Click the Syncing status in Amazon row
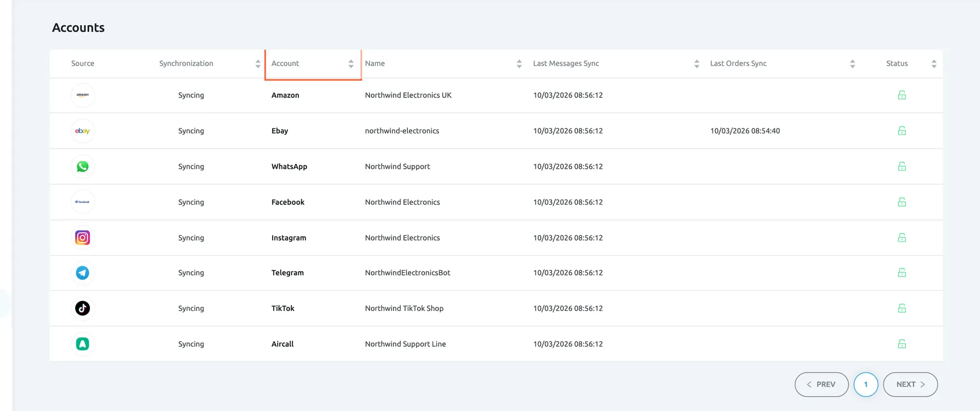The width and height of the screenshot is (980, 411). click(191, 95)
